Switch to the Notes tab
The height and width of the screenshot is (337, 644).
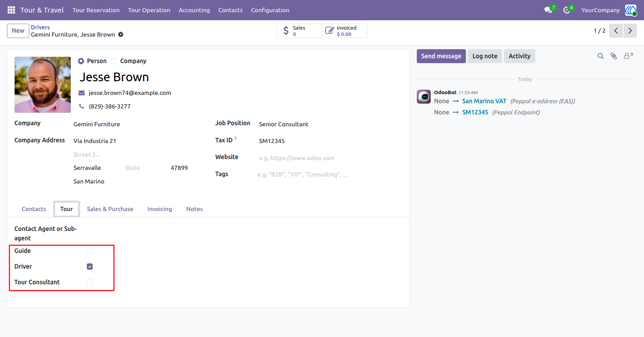194,209
